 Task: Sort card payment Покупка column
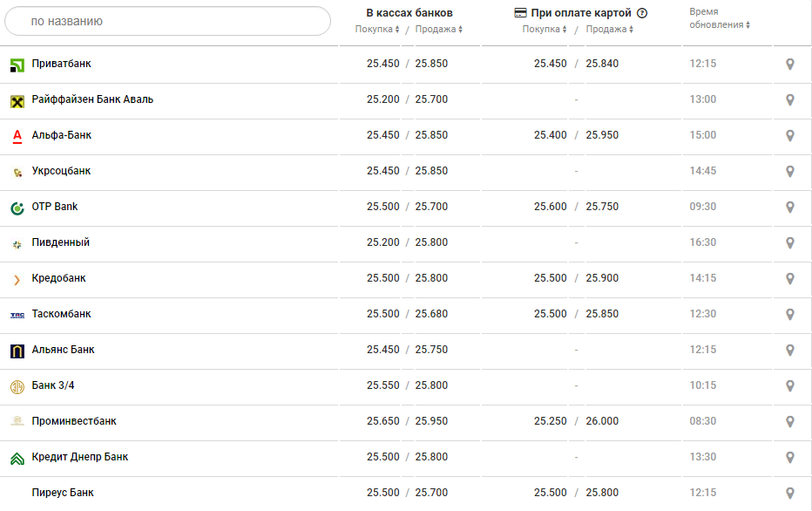coord(545,30)
